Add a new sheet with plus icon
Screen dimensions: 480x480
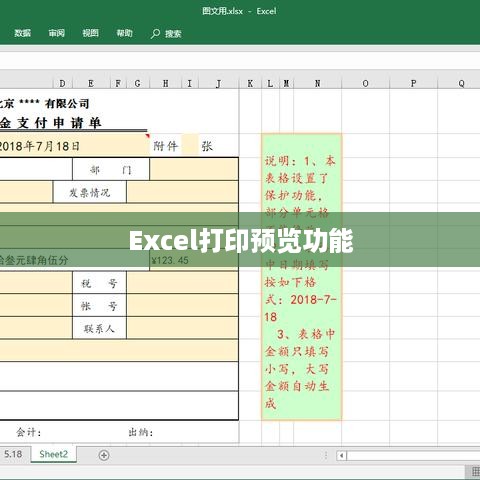(104, 455)
